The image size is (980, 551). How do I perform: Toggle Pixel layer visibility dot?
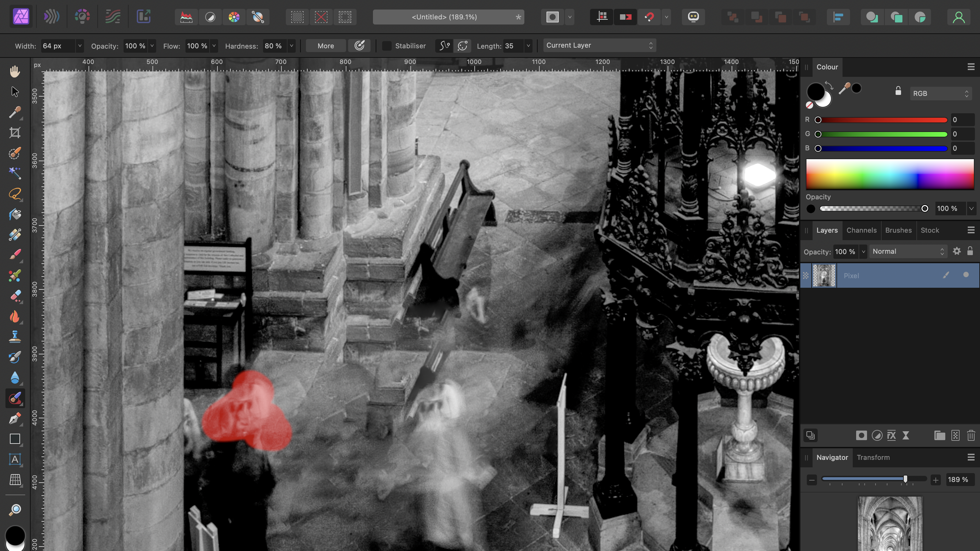tap(966, 274)
